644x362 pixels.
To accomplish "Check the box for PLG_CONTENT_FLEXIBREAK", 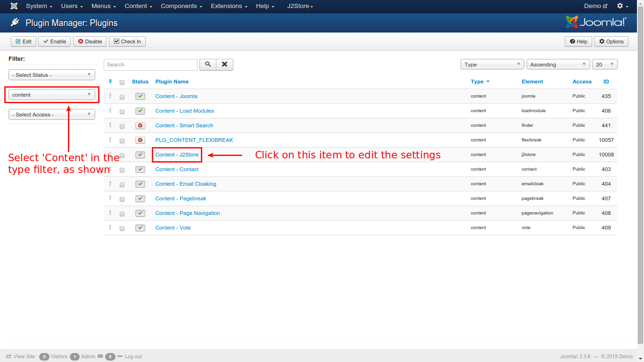I will pos(122,140).
